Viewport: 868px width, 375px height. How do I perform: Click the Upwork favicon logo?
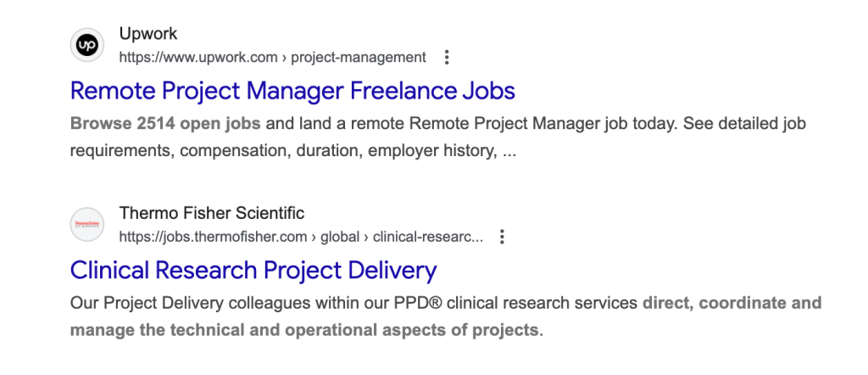coord(86,45)
